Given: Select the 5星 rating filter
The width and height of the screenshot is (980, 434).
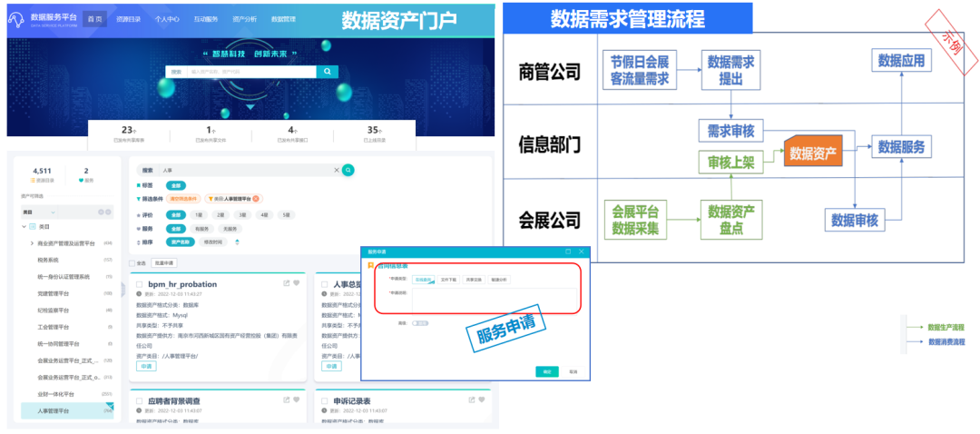Looking at the screenshot, I should point(287,215).
